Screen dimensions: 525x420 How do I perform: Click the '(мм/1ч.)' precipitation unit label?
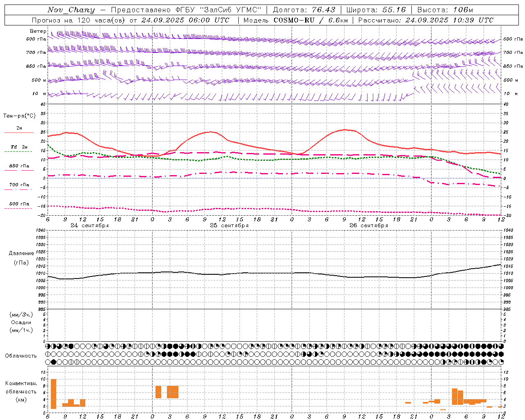point(21,330)
